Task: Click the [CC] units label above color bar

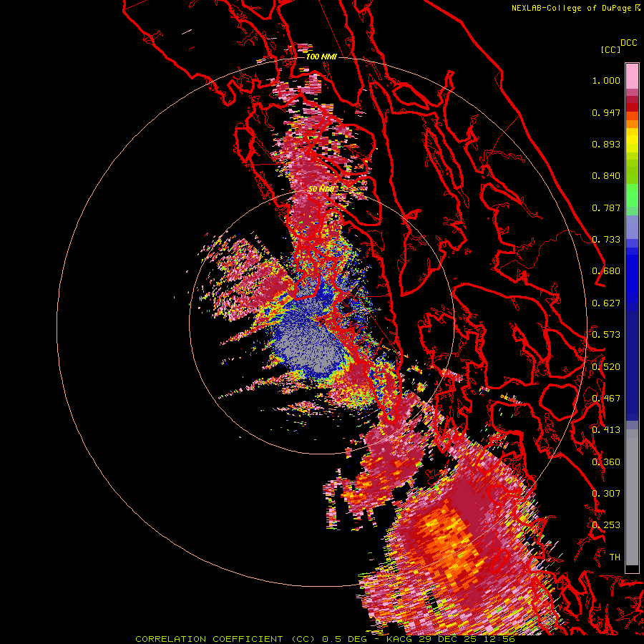Action: (x=610, y=49)
